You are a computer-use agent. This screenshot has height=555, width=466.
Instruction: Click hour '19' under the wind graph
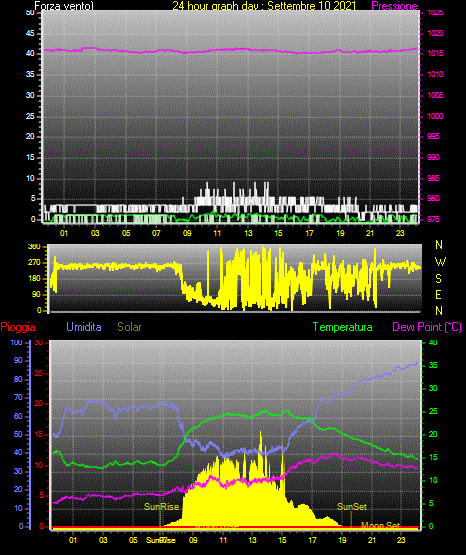click(340, 233)
